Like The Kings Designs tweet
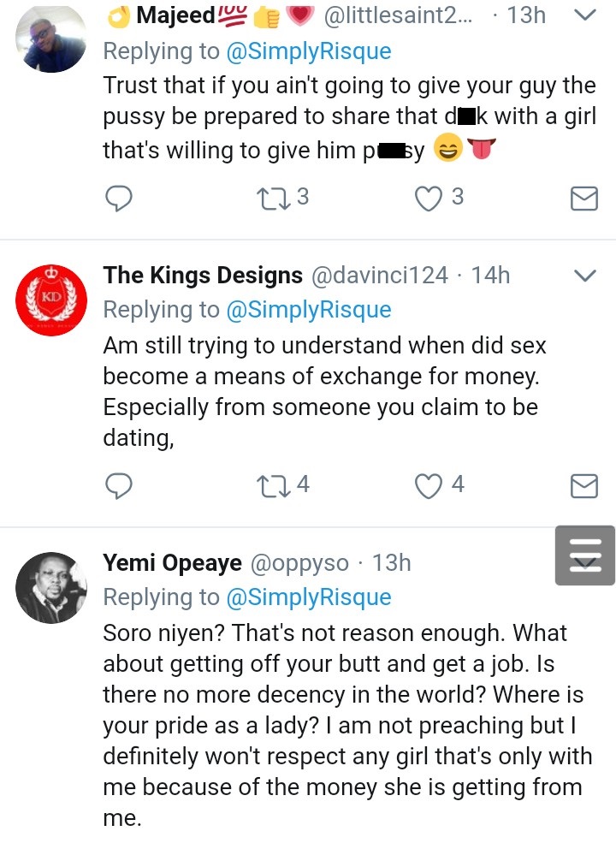This screenshot has width=616, height=849. (427, 486)
